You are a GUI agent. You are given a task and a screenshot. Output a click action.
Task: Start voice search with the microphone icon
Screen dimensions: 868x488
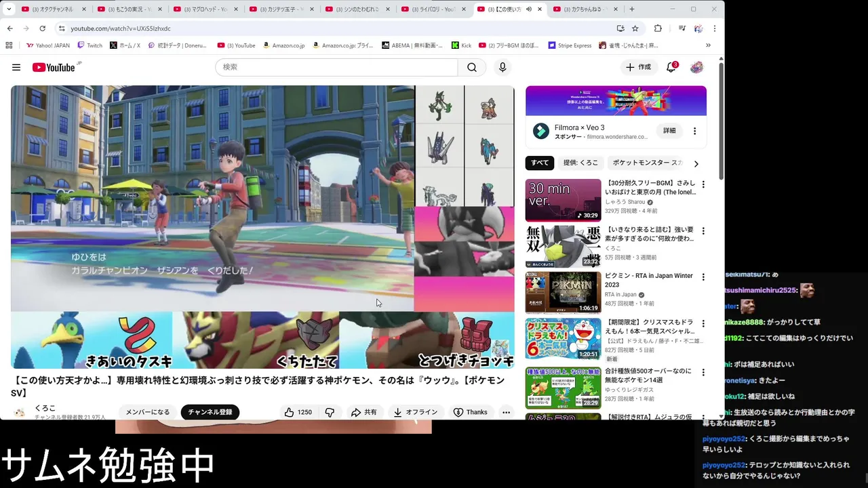click(x=502, y=67)
